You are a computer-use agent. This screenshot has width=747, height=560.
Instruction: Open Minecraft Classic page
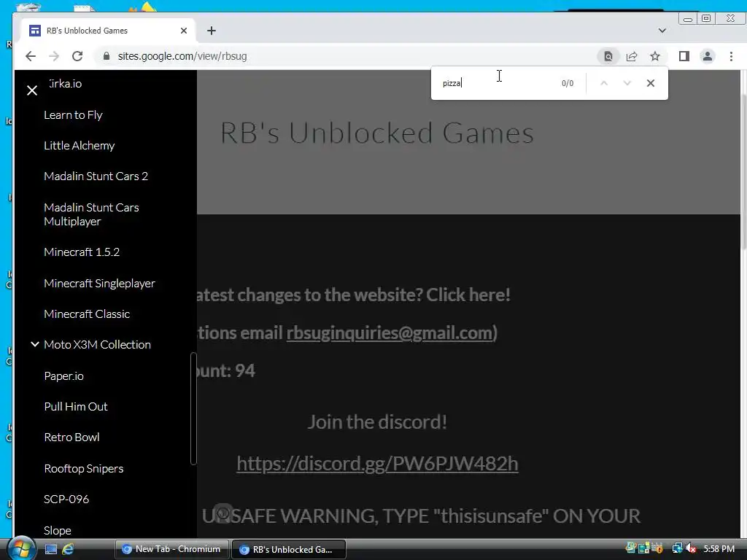coord(87,314)
